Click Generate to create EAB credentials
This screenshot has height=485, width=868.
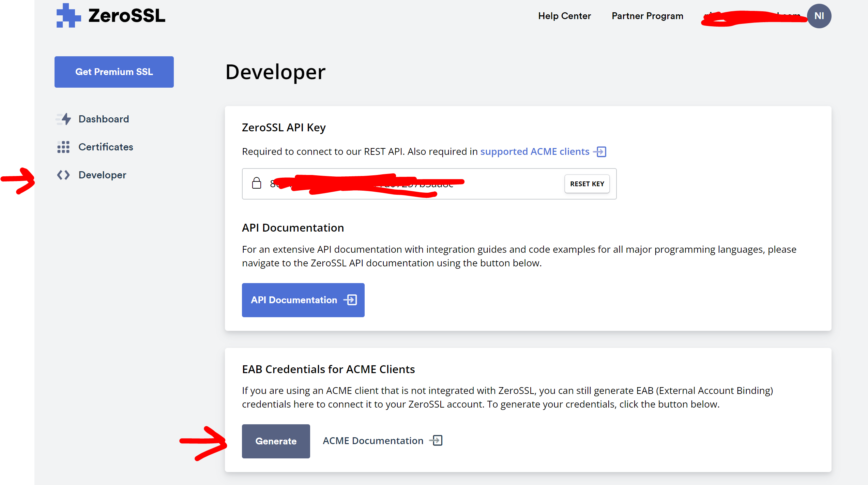pos(276,441)
